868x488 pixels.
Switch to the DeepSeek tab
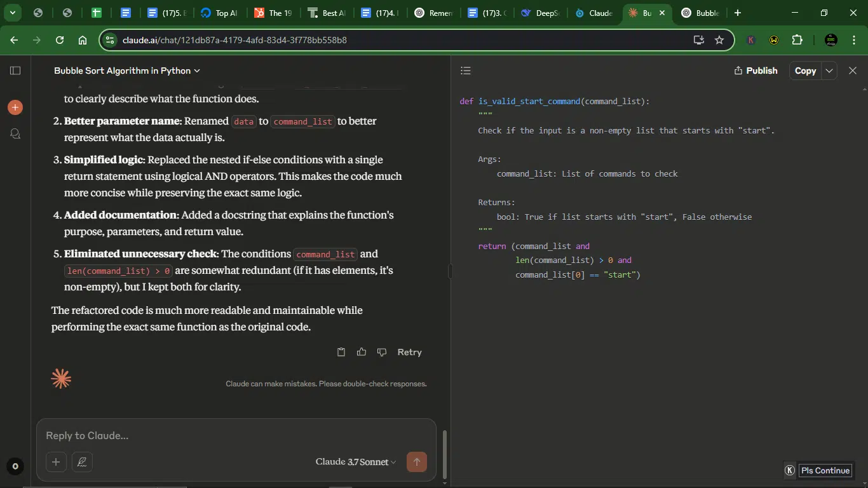coord(540,13)
